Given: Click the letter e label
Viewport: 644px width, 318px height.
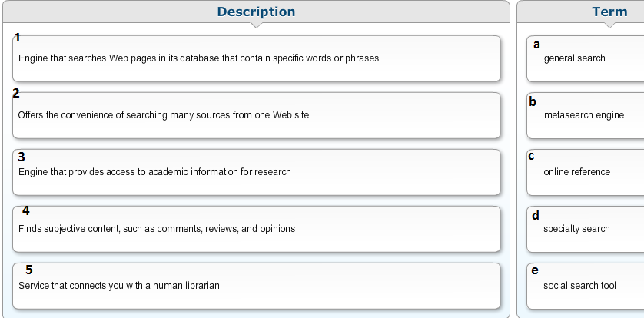Looking at the screenshot, I should pyautogui.click(x=534, y=270).
